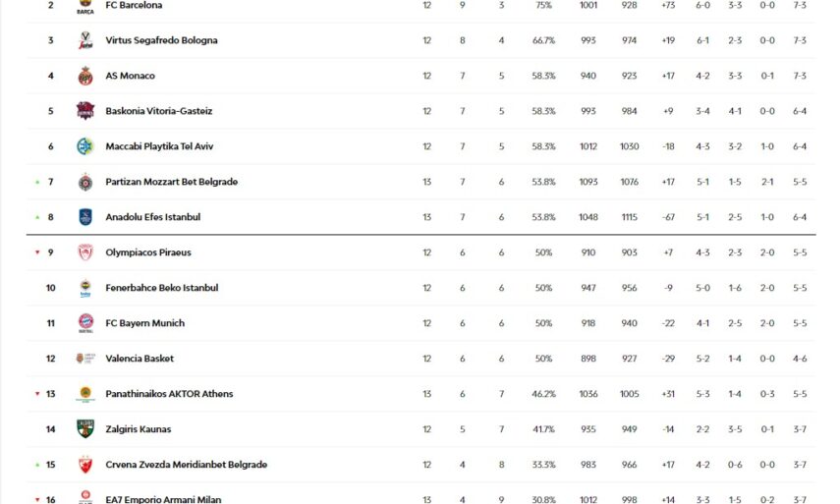Click the AS Monaco crest icon

[85, 76]
